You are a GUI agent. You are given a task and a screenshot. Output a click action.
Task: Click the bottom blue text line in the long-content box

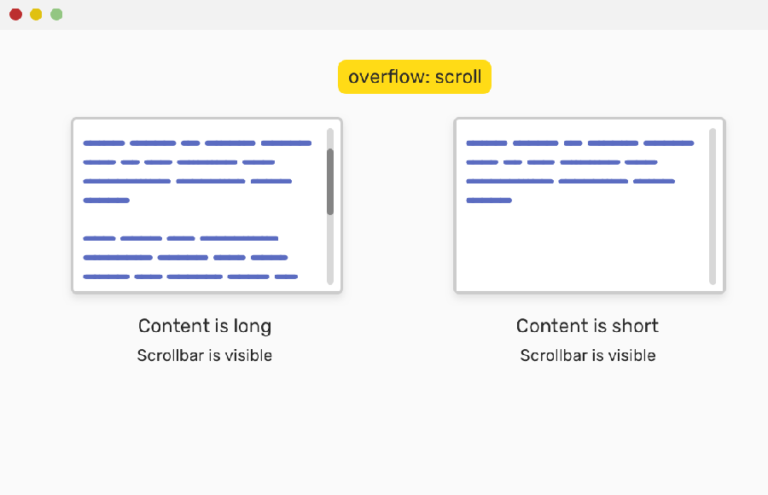pos(191,277)
